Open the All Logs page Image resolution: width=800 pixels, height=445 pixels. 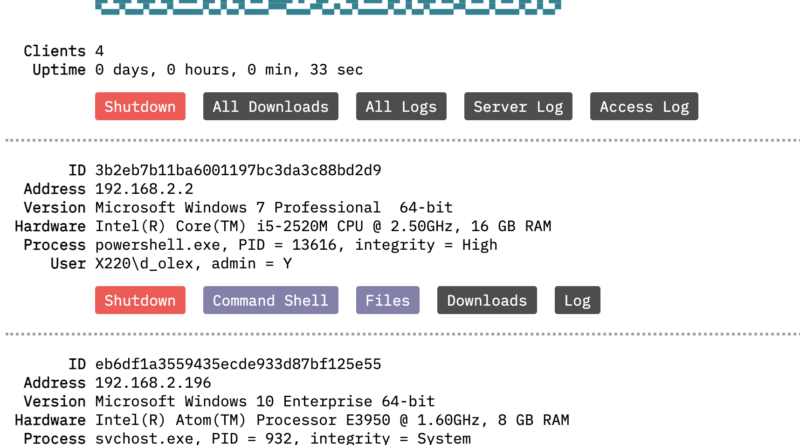click(401, 106)
